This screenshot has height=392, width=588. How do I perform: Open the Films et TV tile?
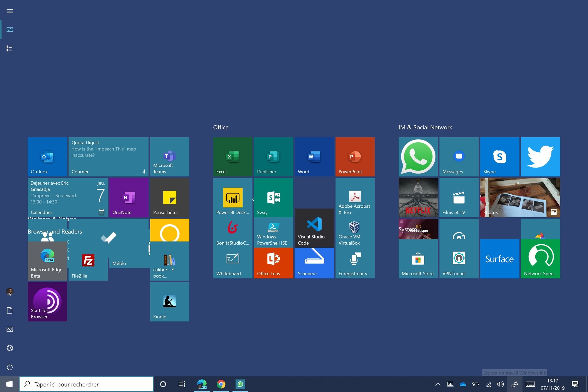[x=459, y=198]
